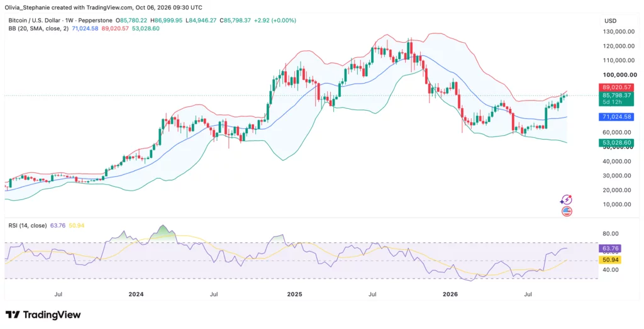644x329 pixels.
Task: Click the 63.76 value in RSI legend
Action: (x=57, y=225)
